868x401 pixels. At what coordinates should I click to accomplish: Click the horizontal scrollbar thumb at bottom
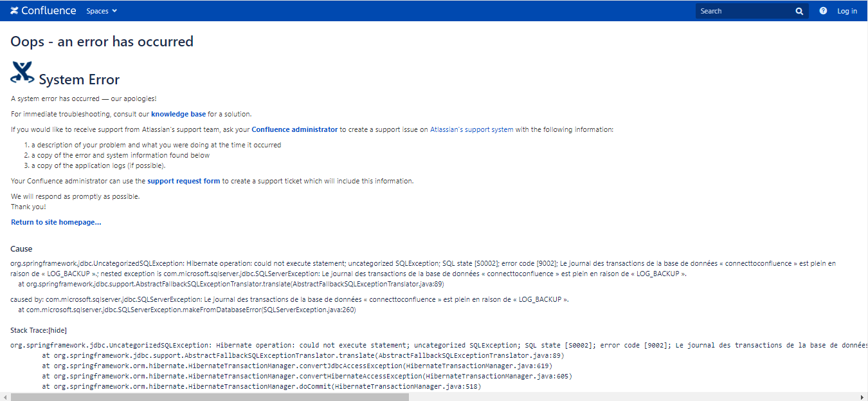pos(210,396)
